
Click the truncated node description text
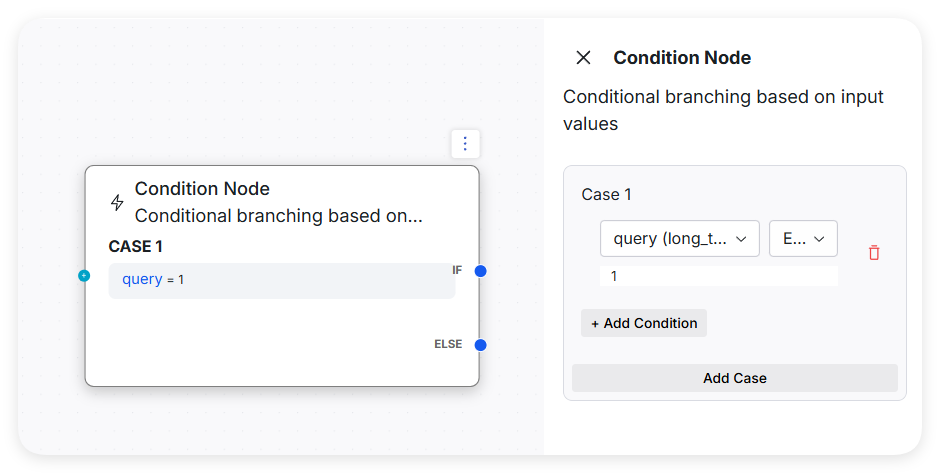(278, 216)
